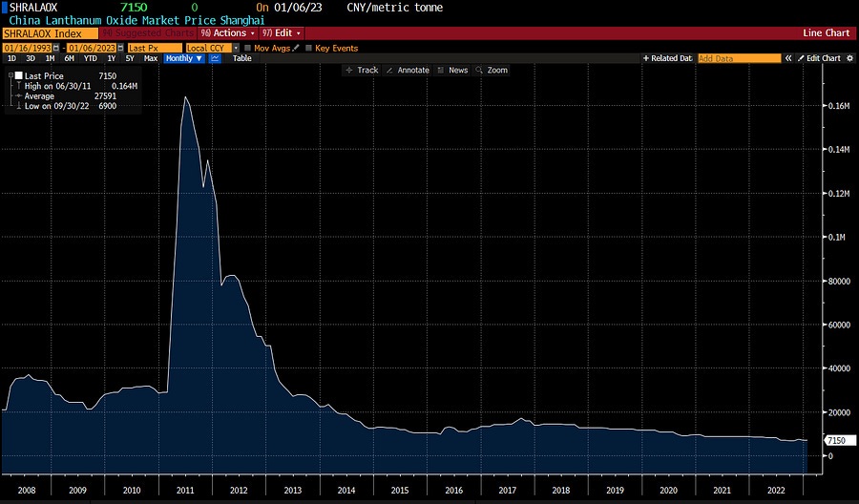Select the Max time range
This screenshot has height=504, width=859.
pos(151,58)
